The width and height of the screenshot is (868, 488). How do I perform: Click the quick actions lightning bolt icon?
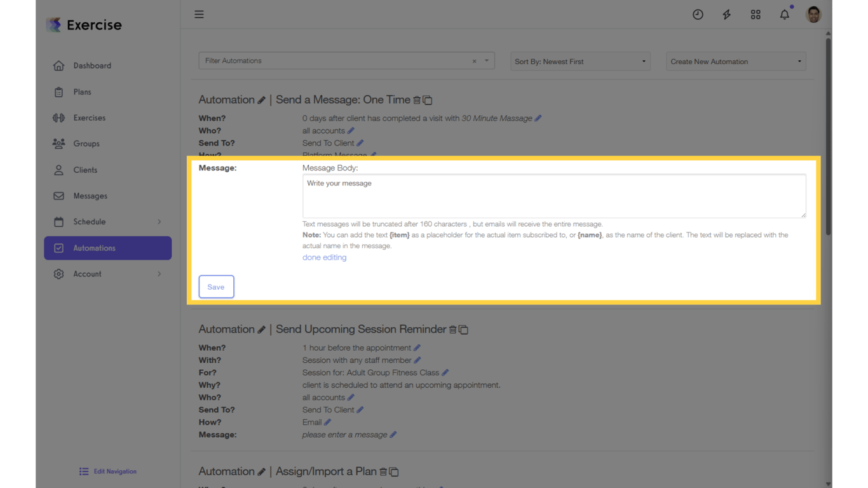[x=726, y=14]
